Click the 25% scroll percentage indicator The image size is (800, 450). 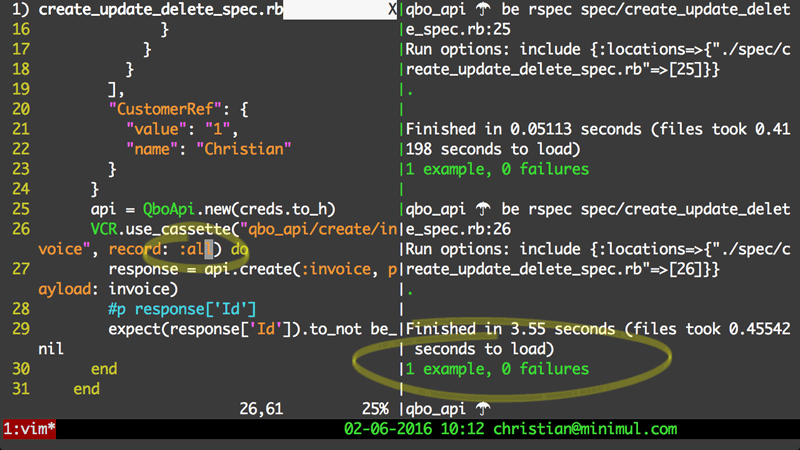(x=375, y=409)
